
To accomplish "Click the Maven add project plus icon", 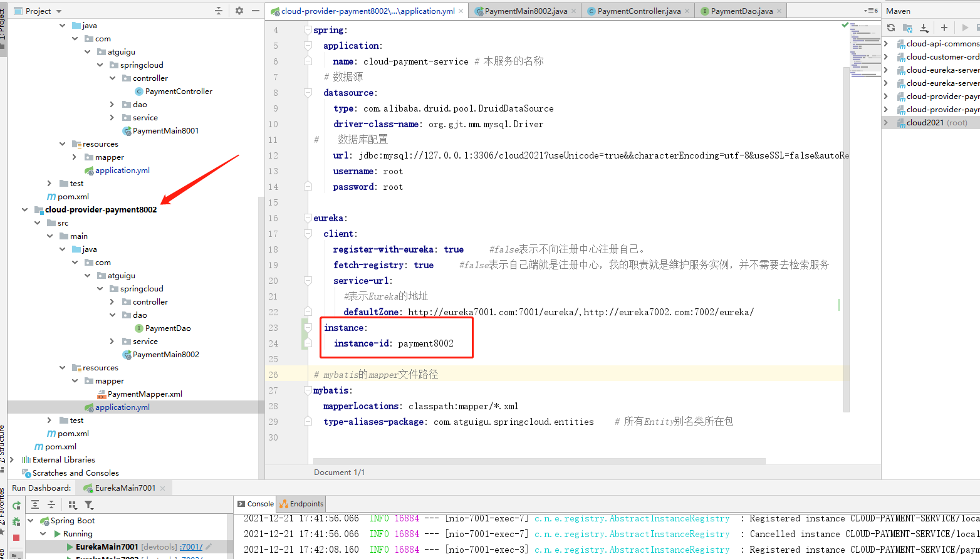I will 944,28.
